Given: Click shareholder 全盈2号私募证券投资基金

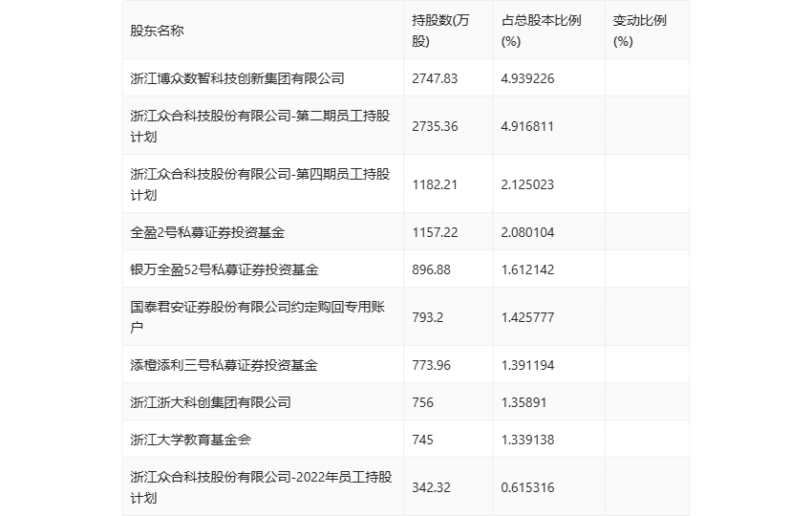Looking at the screenshot, I should (207, 232).
